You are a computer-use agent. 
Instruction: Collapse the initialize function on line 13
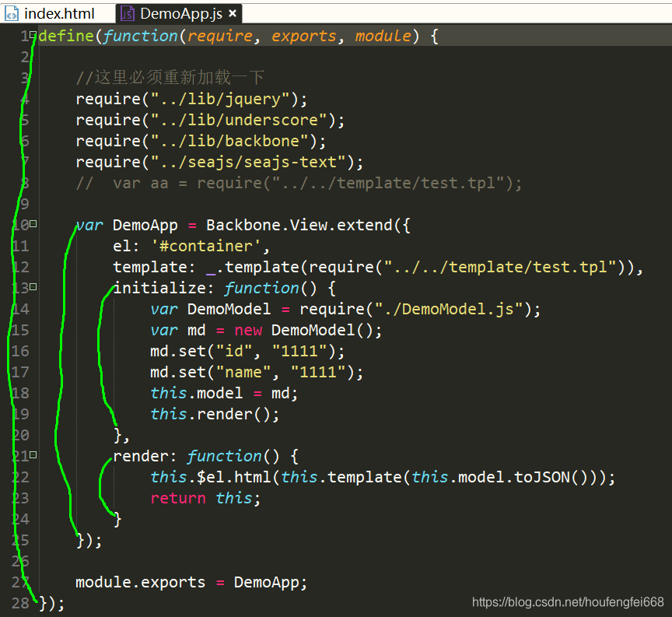pyautogui.click(x=33, y=287)
